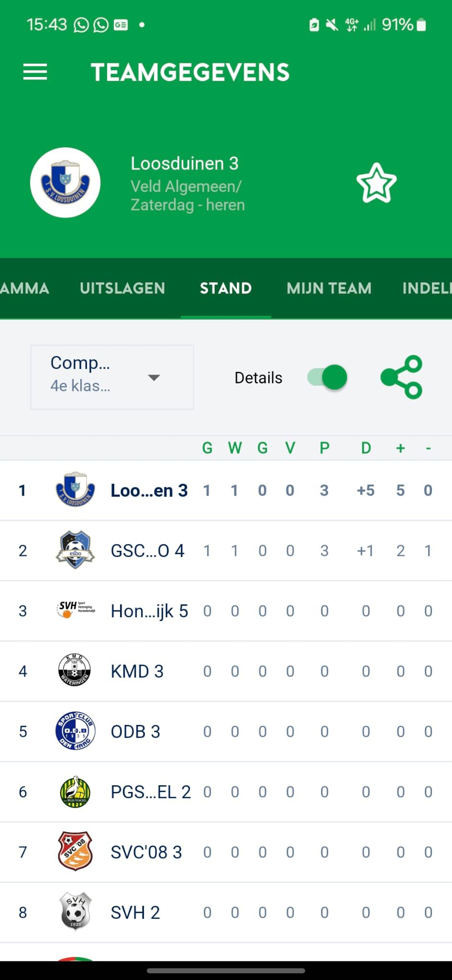Open the hamburger navigation menu
Image resolution: width=452 pixels, height=980 pixels.
click(x=35, y=72)
